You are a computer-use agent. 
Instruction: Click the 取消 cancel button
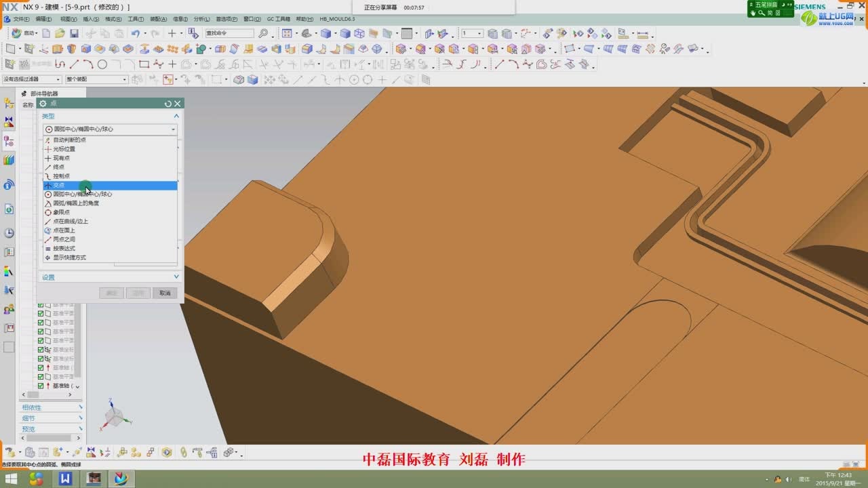(165, 293)
